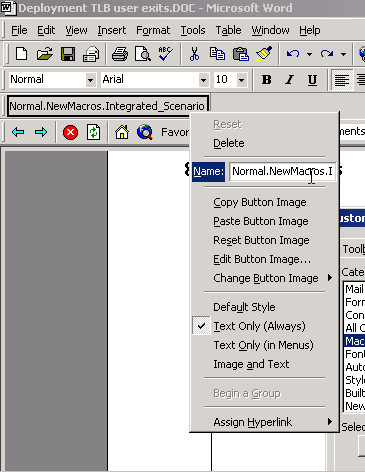Run the Spelling and Grammar check icon
The width and height of the screenshot is (365, 472).
[166, 54]
